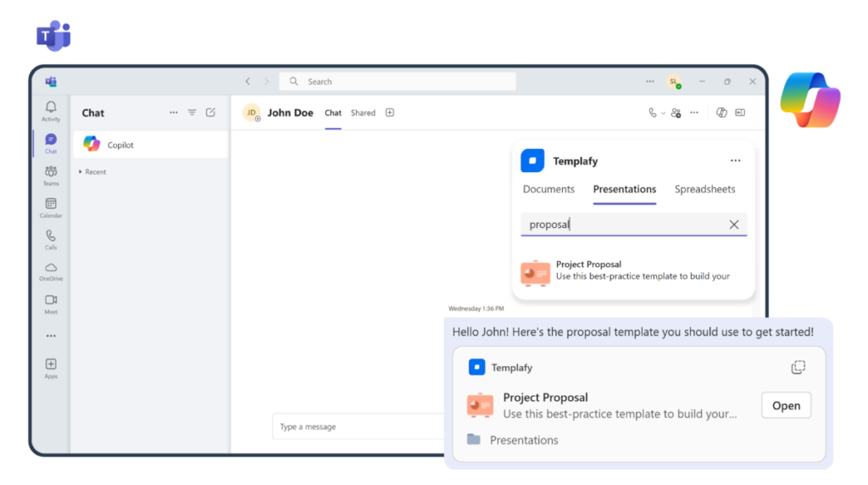Clear the proposal search text
Image resolution: width=868 pixels, height=485 pixels.
click(x=734, y=224)
